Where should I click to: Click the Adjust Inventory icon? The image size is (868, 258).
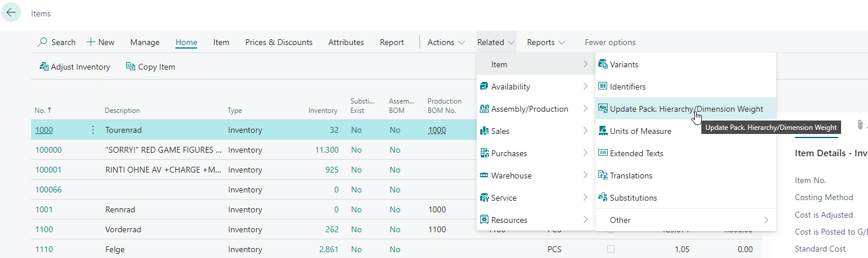(44, 67)
